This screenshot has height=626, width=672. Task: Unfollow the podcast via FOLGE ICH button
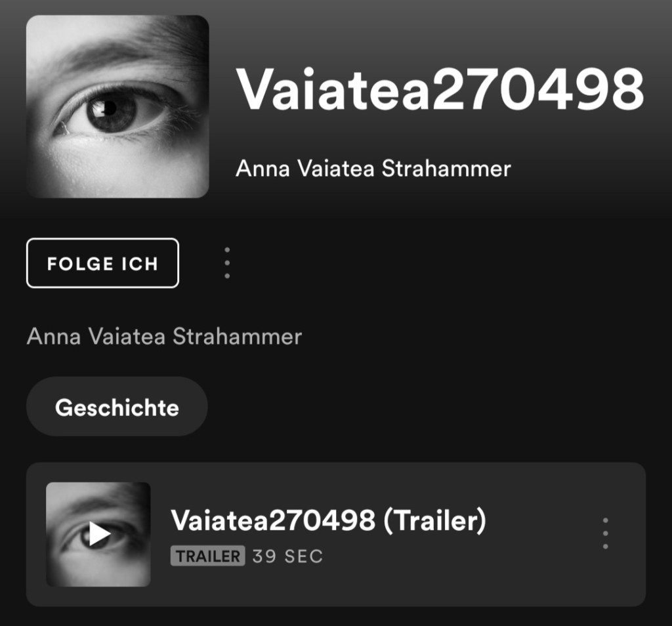(102, 262)
